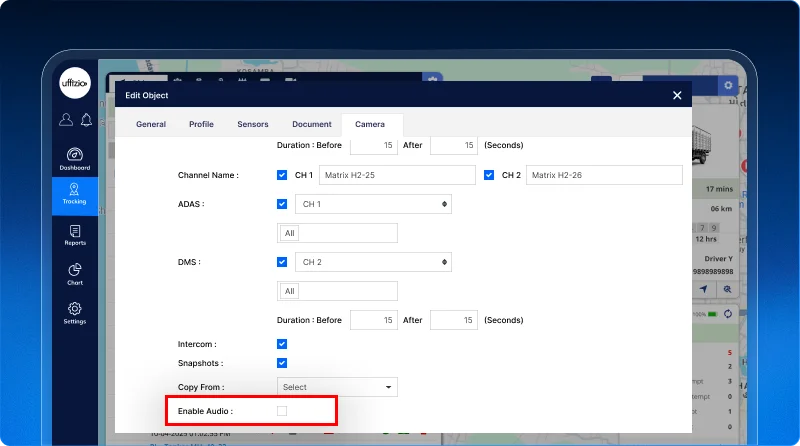Click the DMS events field showing All
This screenshot has height=446, width=800.
click(337, 291)
